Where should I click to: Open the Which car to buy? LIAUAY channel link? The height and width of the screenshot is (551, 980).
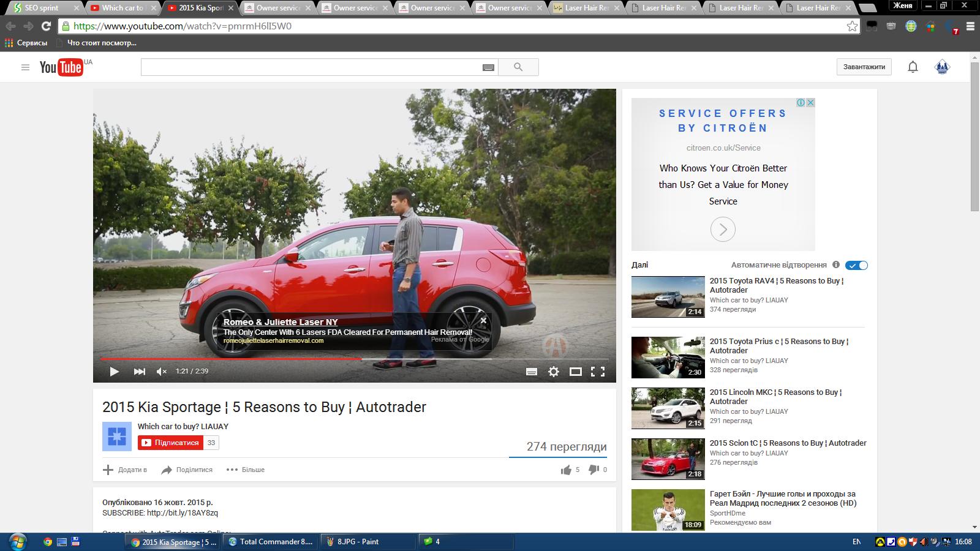pyautogui.click(x=183, y=426)
